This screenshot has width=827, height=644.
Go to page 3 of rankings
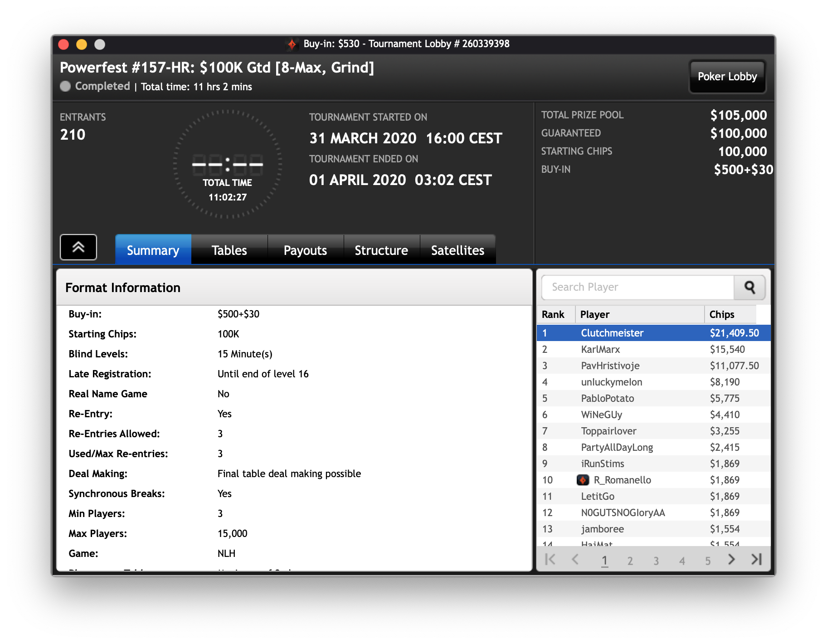(x=656, y=561)
